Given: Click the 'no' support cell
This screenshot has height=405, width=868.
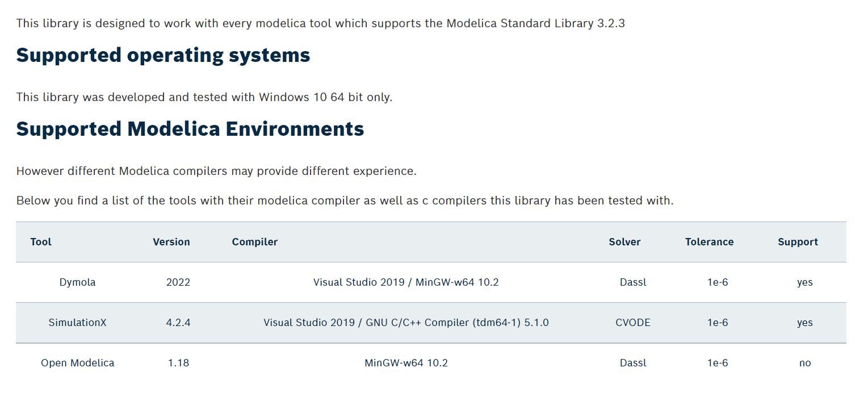Looking at the screenshot, I should coord(805,363).
